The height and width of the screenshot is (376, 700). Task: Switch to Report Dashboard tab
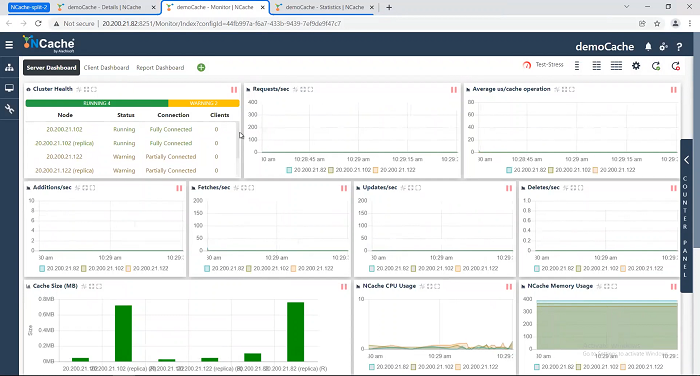pyautogui.click(x=160, y=67)
